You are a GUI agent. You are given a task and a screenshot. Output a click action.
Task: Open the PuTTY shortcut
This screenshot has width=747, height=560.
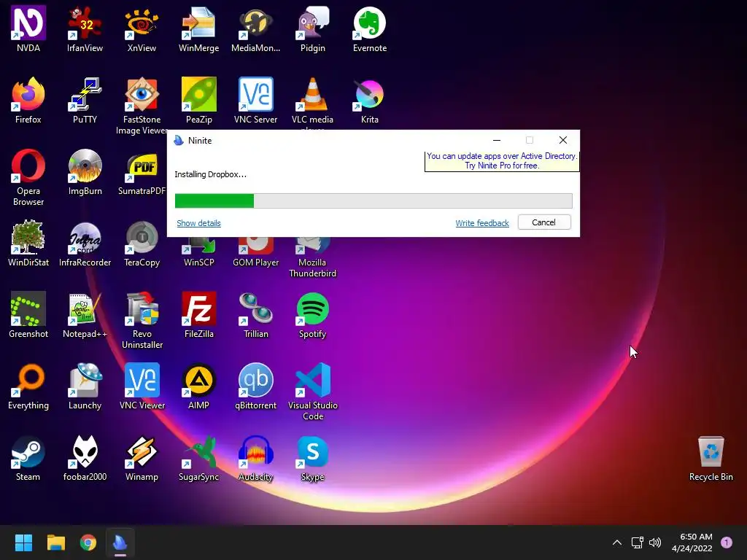tap(85, 101)
